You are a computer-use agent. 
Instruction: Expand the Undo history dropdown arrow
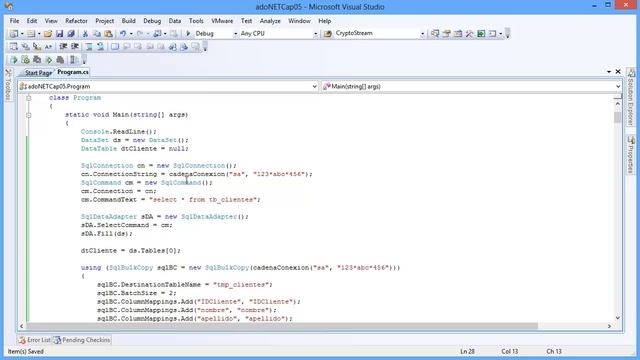pos(131,33)
